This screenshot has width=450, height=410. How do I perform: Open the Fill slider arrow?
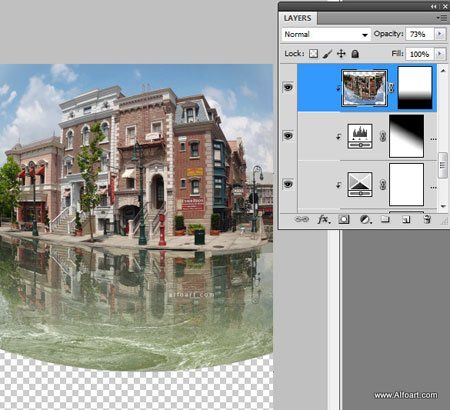[x=440, y=54]
